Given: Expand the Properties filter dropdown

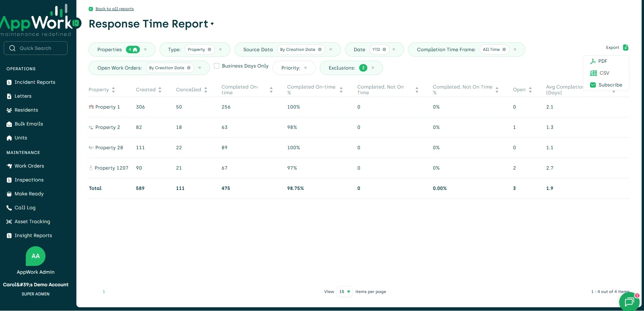Looking at the screenshot, I should (145, 50).
